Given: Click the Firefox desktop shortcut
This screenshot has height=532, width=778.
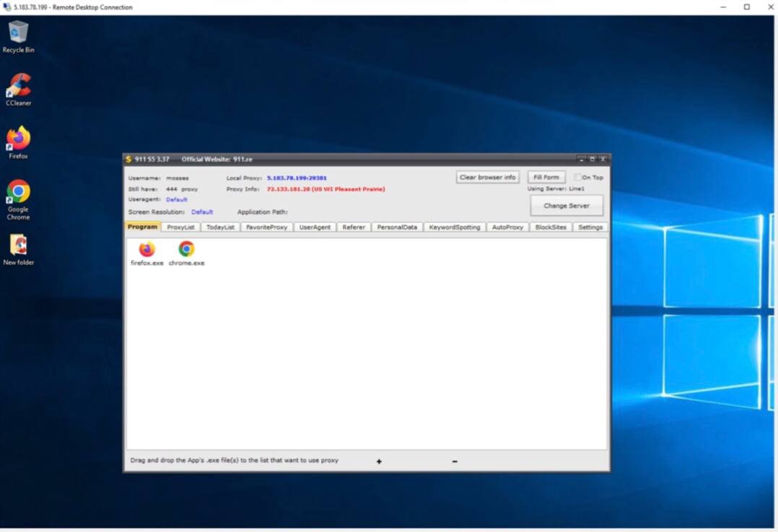Looking at the screenshot, I should click(x=18, y=143).
